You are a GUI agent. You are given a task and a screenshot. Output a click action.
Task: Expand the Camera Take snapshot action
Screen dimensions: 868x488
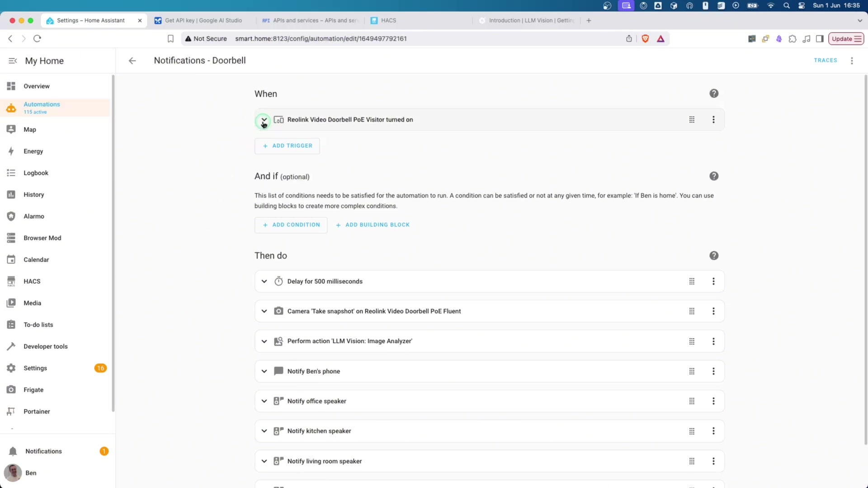pos(264,311)
